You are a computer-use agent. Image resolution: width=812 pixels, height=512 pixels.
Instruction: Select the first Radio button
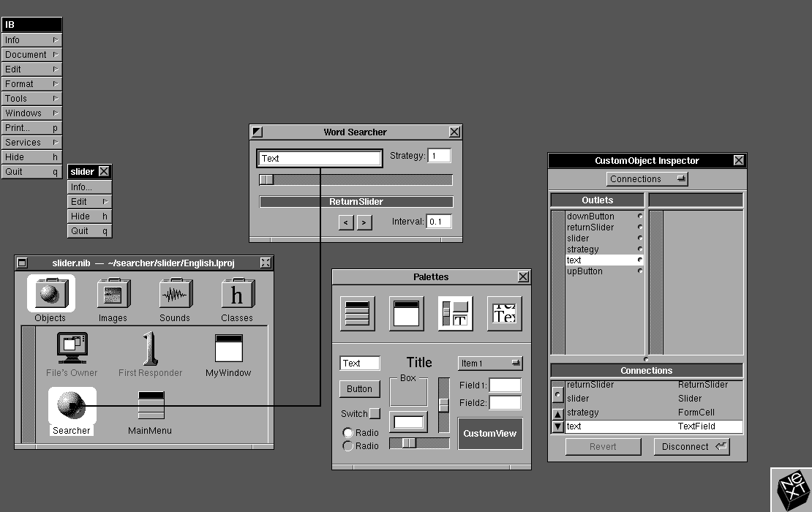pos(347,433)
